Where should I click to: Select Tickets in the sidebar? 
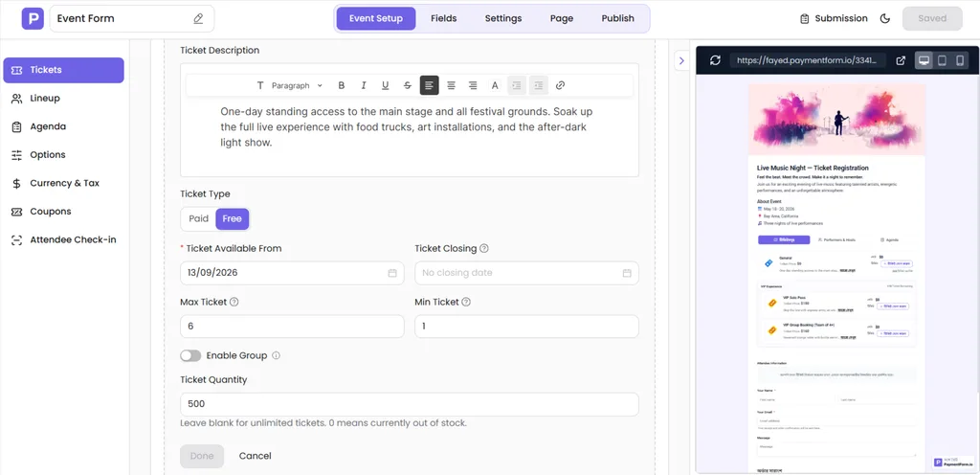pos(64,70)
